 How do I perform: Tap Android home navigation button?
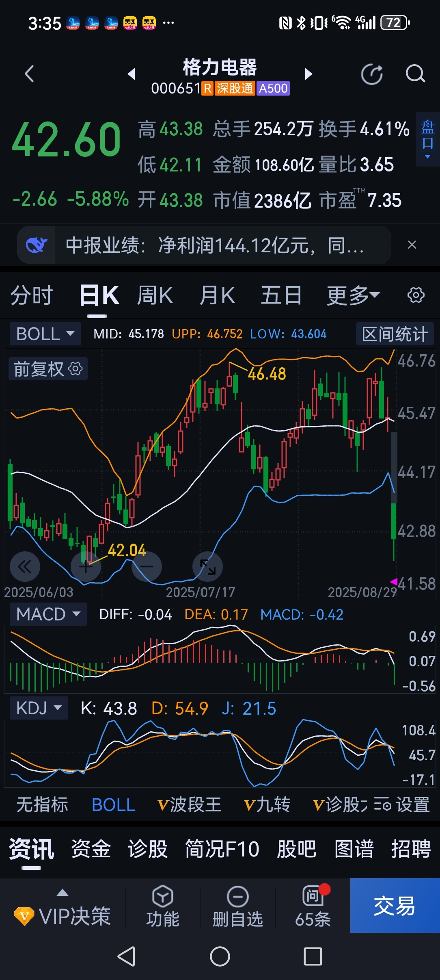[220, 956]
